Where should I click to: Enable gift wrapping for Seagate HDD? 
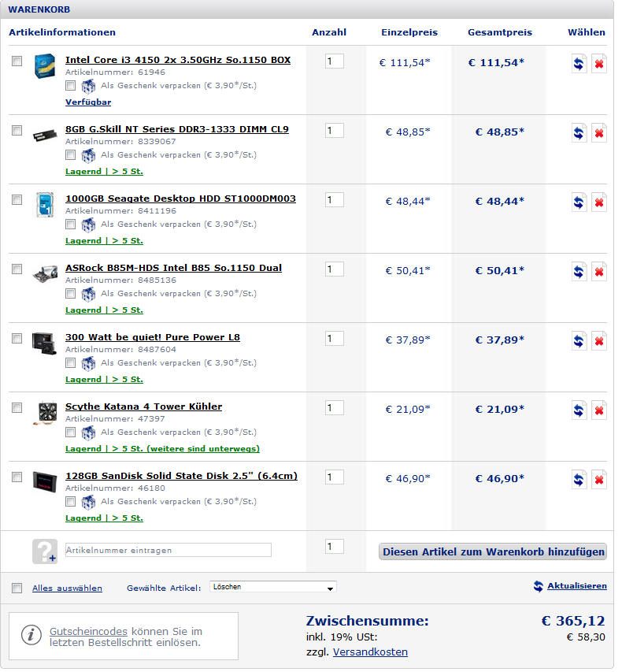(x=71, y=225)
